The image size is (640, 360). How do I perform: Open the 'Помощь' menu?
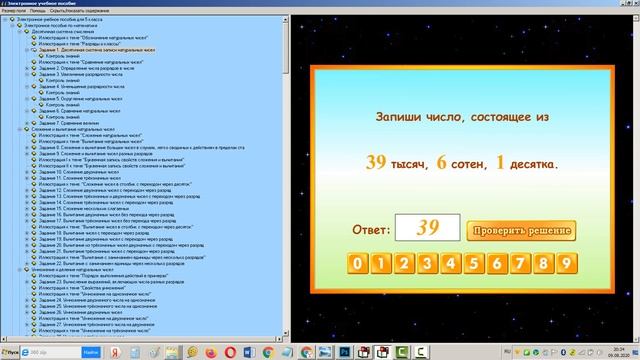pos(38,11)
